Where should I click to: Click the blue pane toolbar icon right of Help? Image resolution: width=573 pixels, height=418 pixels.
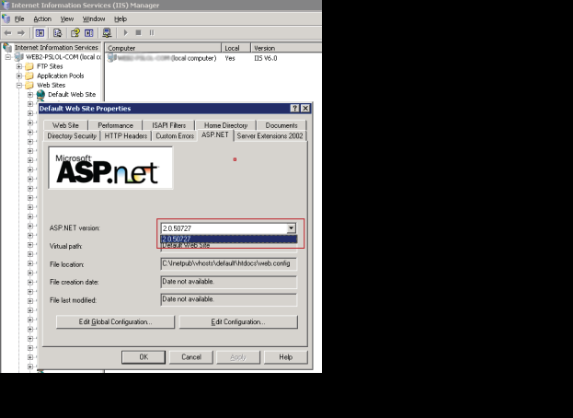89,33
